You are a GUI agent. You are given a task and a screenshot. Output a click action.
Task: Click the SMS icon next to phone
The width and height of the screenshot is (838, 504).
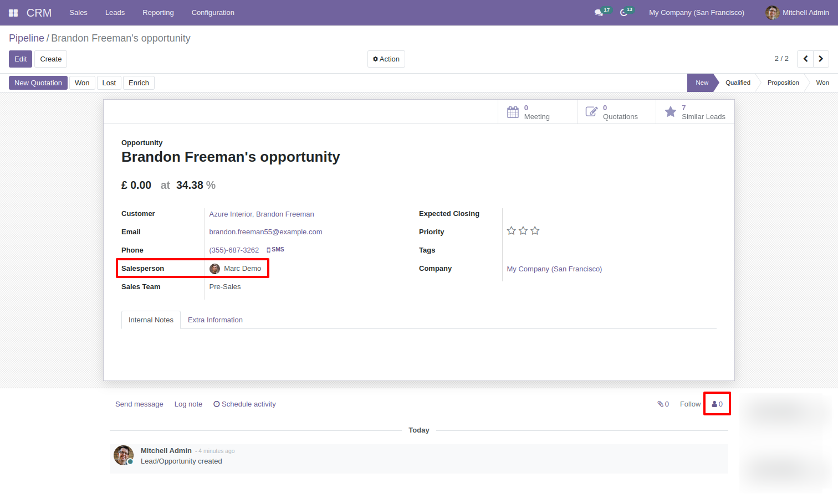pyautogui.click(x=275, y=250)
